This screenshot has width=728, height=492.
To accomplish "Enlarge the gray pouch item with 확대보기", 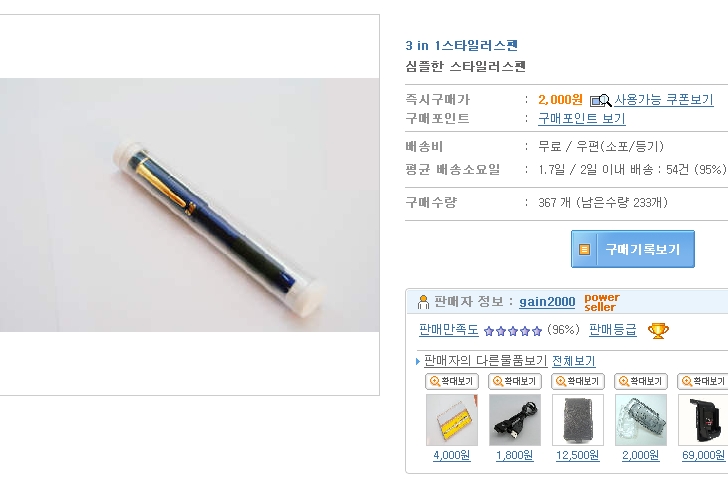I will click(x=578, y=382).
